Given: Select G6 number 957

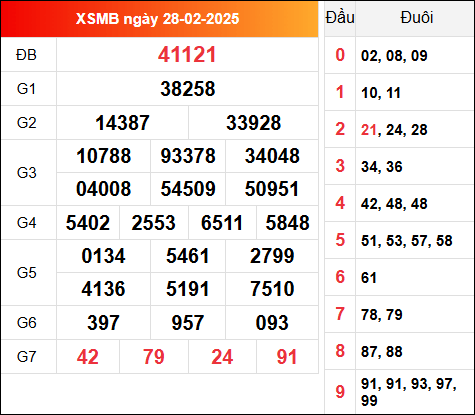Looking at the screenshot, I should coord(188,323).
